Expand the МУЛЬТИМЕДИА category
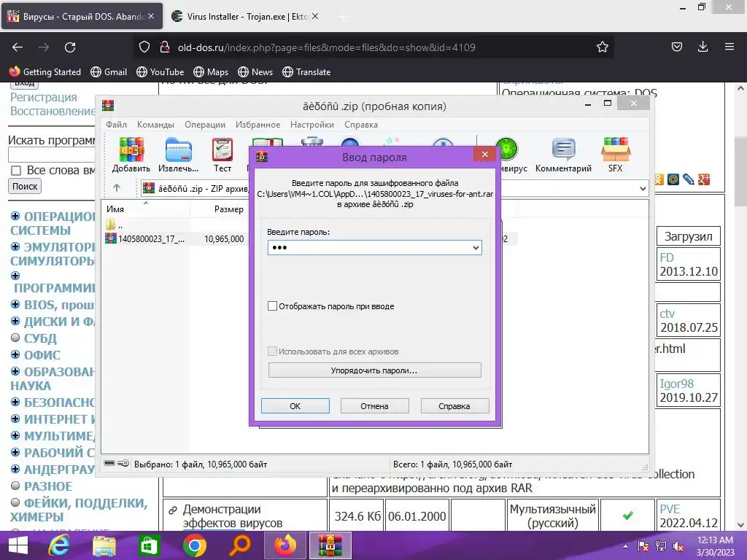 tap(15, 435)
